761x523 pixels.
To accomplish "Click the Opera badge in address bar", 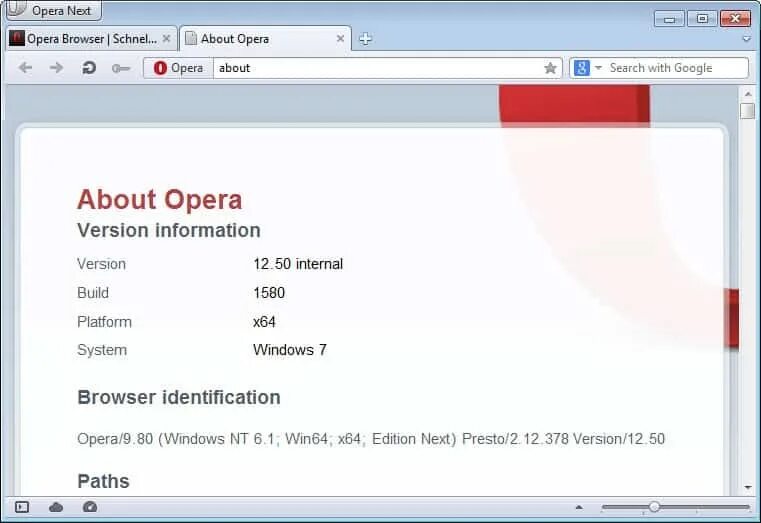I will pos(178,68).
